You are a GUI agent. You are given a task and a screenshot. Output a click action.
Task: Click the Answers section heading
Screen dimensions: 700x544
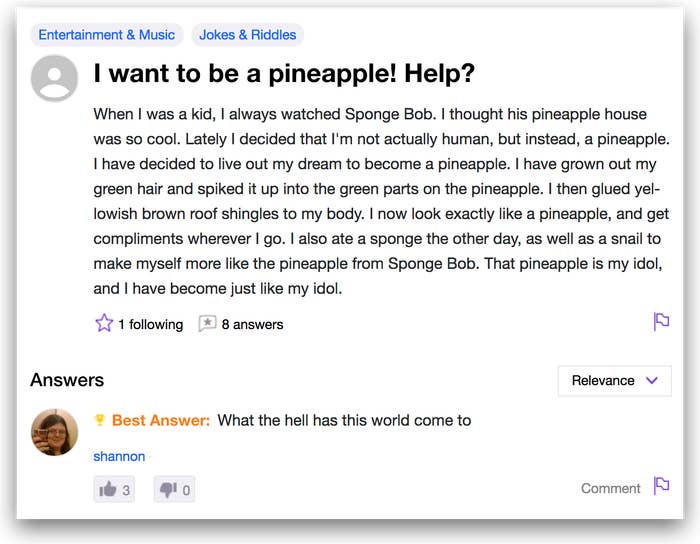click(67, 380)
